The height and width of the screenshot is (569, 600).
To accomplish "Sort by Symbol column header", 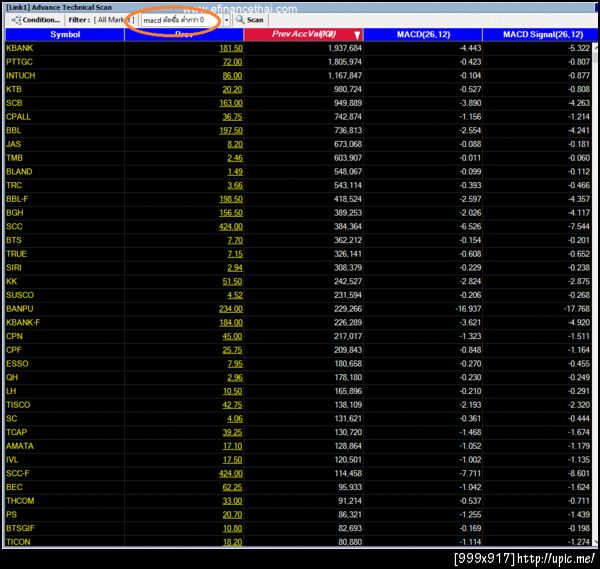I will click(x=65, y=34).
